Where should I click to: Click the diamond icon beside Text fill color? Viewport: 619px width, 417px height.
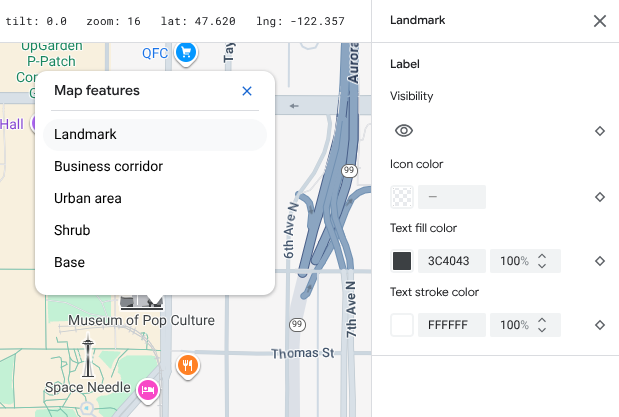pyautogui.click(x=599, y=261)
